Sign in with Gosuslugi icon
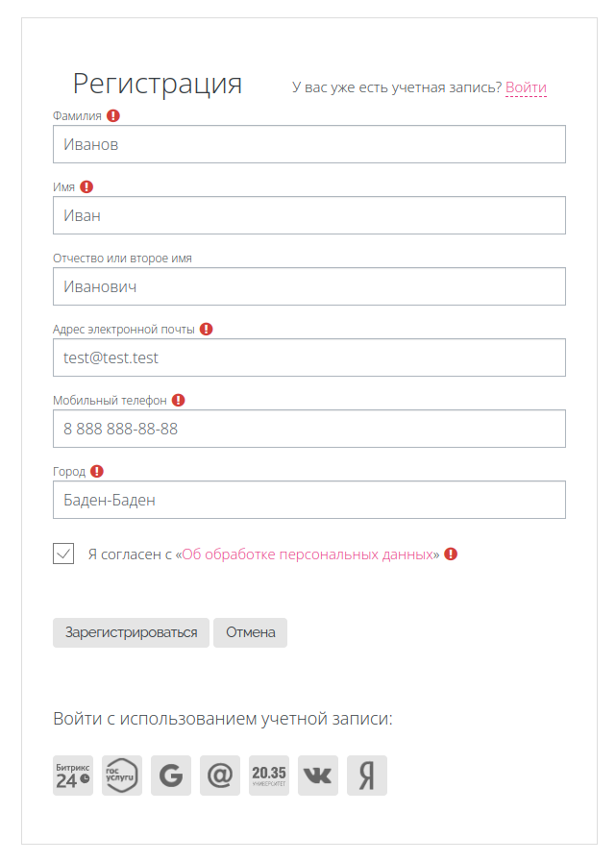 [x=122, y=776]
